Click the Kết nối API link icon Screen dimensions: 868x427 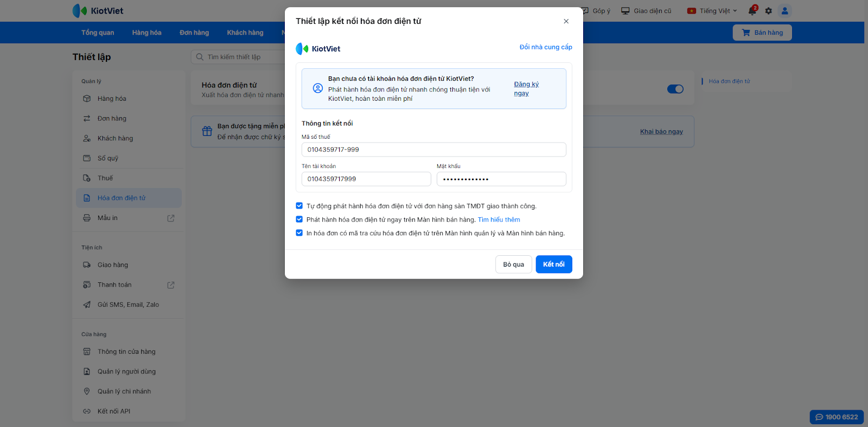click(x=87, y=411)
